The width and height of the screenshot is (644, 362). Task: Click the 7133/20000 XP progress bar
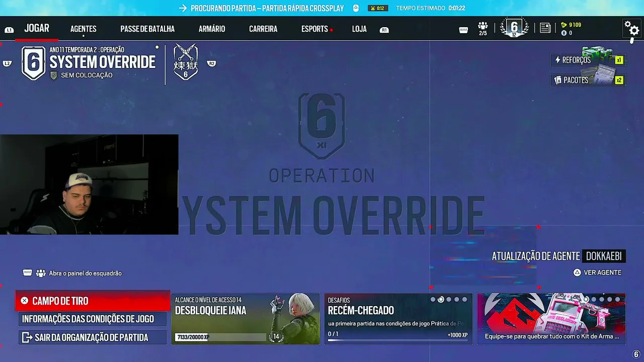(221, 337)
